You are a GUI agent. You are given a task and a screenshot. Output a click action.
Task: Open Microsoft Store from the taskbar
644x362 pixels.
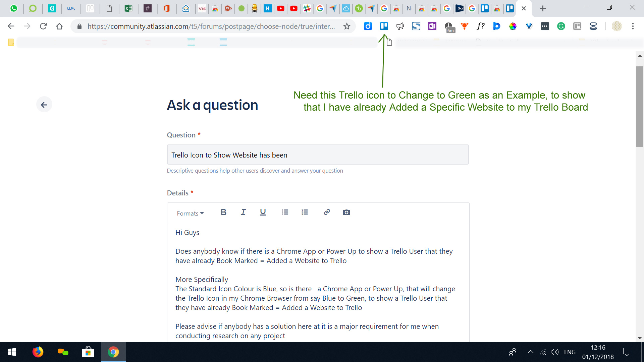click(88, 352)
